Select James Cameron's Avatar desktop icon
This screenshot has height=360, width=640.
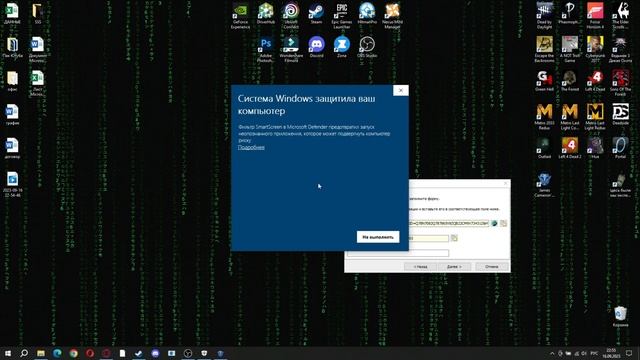point(544,184)
